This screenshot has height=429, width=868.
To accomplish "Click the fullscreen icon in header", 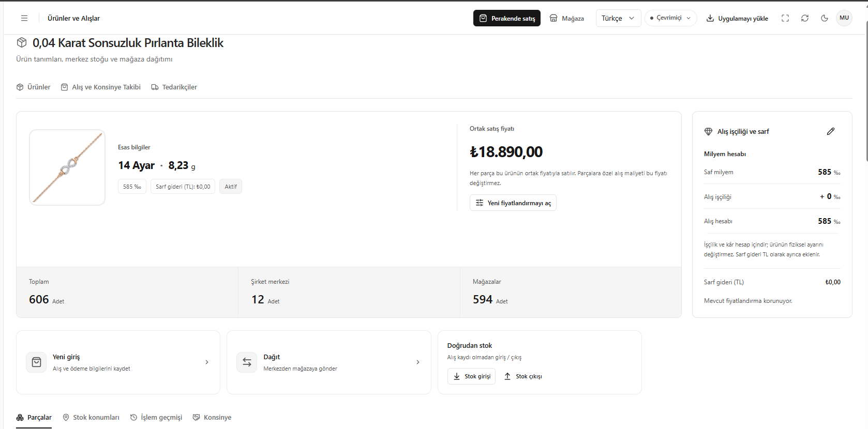I will pyautogui.click(x=785, y=18).
